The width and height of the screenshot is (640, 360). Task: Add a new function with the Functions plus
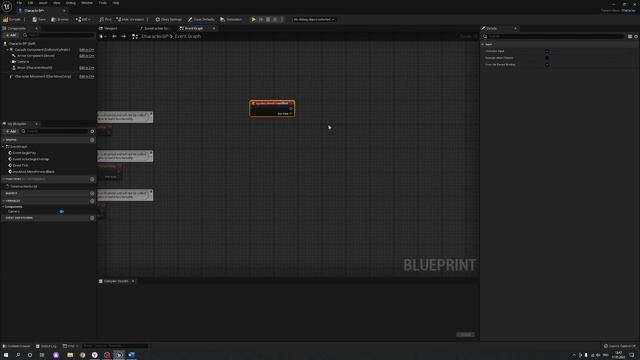click(92, 179)
